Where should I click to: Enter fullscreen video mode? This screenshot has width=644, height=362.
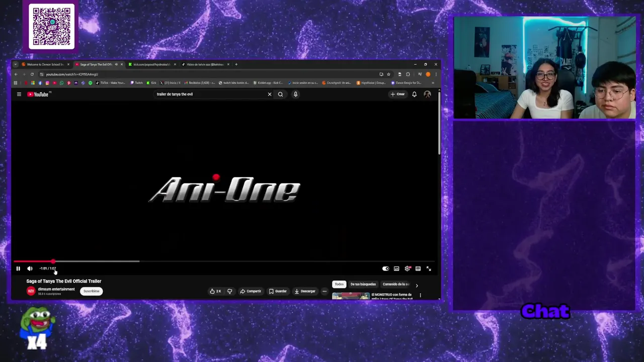[x=429, y=268]
